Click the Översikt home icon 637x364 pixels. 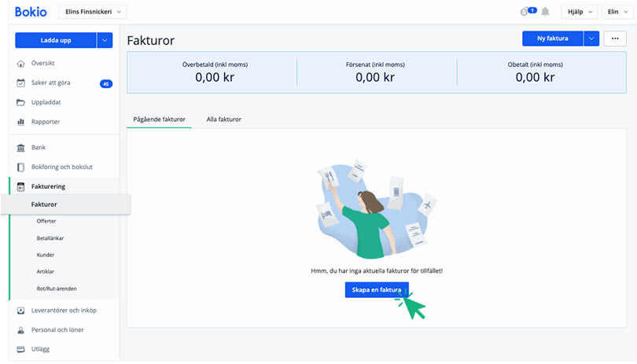click(21, 63)
